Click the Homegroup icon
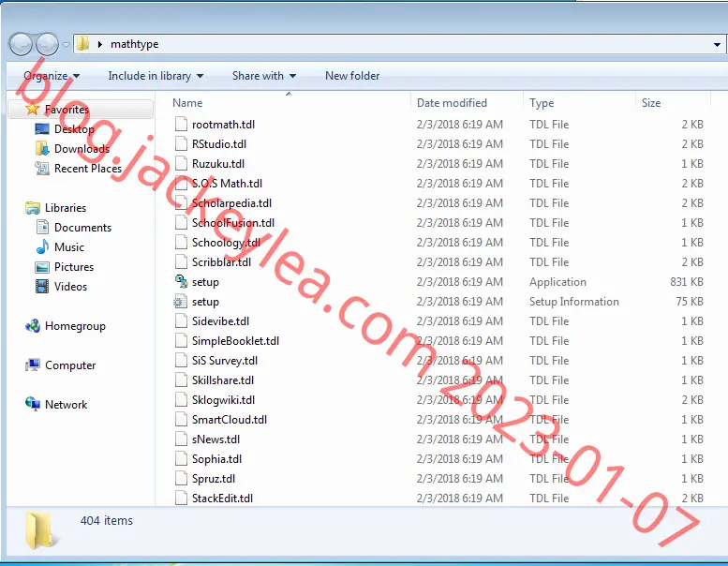Screen dimensions: 728x566 (x=33, y=326)
